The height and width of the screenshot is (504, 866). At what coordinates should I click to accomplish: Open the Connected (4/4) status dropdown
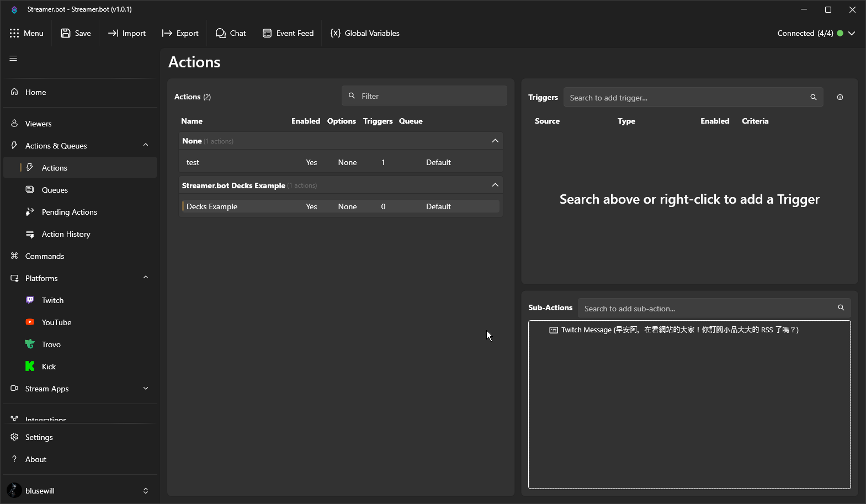(851, 33)
